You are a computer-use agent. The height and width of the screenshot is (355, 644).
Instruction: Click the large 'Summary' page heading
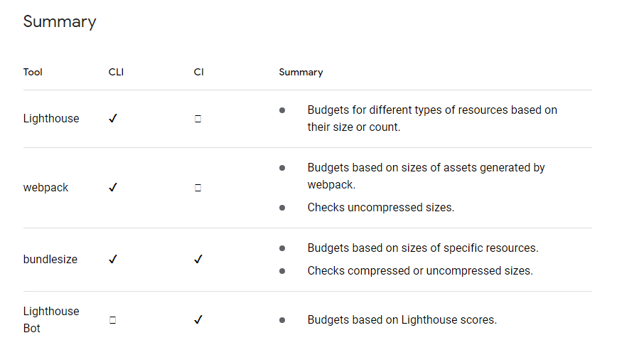tap(60, 21)
